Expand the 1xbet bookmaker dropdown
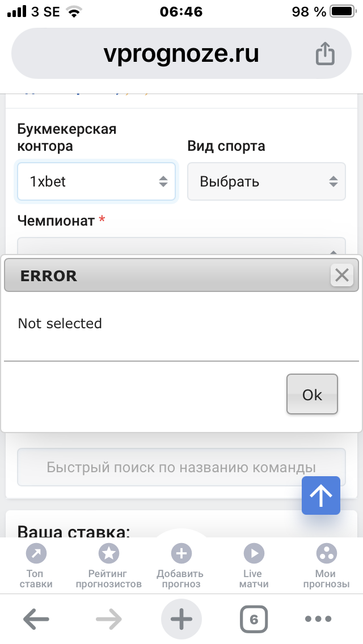The height and width of the screenshot is (644, 363). [96, 181]
